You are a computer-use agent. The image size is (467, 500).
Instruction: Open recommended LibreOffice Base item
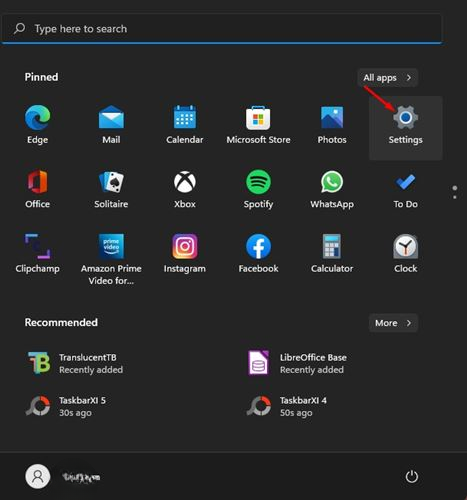point(297,363)
